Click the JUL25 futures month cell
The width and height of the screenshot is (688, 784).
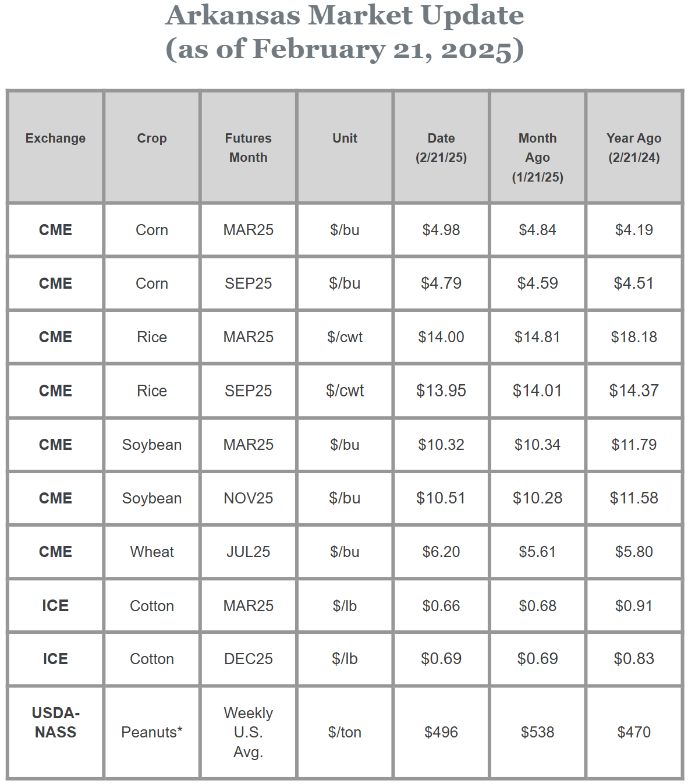(x=249, y=552)
